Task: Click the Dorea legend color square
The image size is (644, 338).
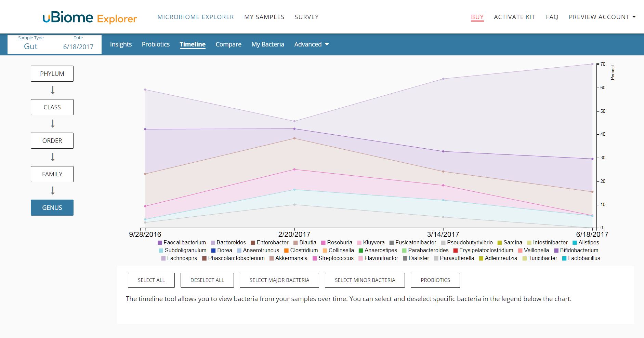Action: 213,251
